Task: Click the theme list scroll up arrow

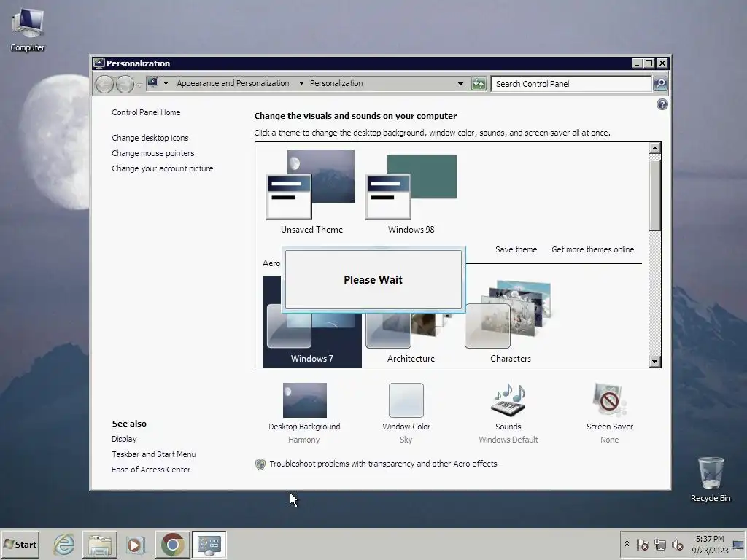Action: coord(654,148)
